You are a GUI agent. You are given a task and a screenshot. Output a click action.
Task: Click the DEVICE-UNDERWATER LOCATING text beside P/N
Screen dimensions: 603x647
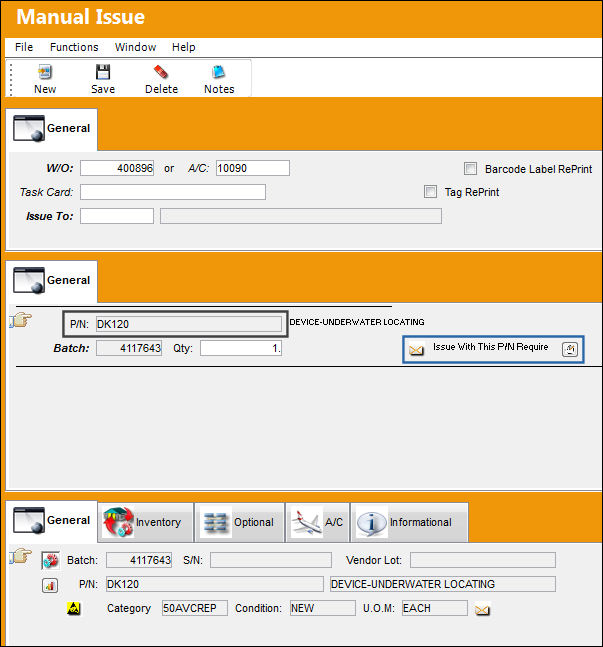pos(357,322)
